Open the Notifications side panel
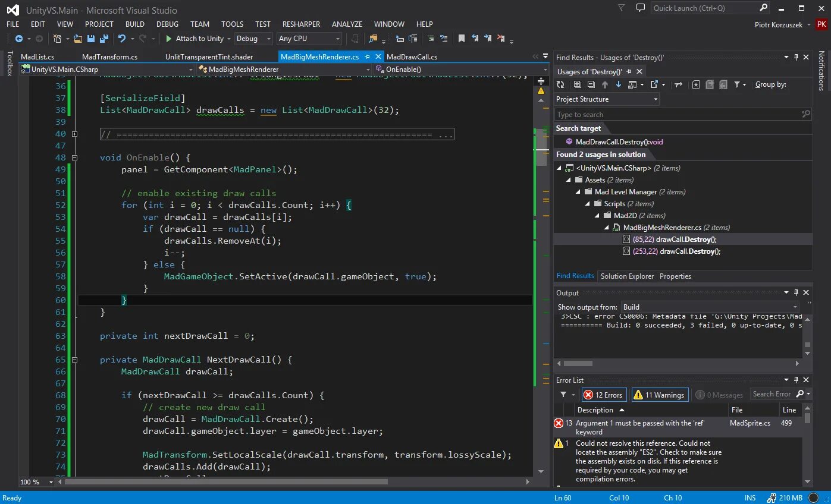The width and height of the screenshot is (831, 504). [821, 70]
